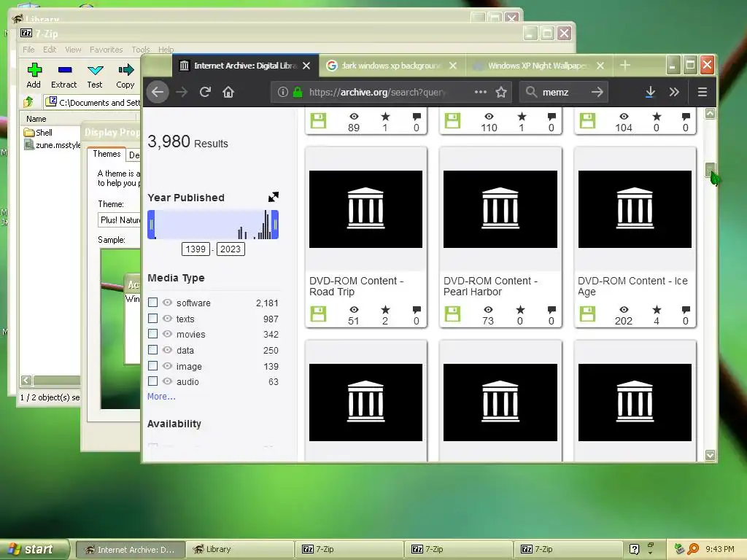Open the 7-Zip View menu

pos(73,50)
